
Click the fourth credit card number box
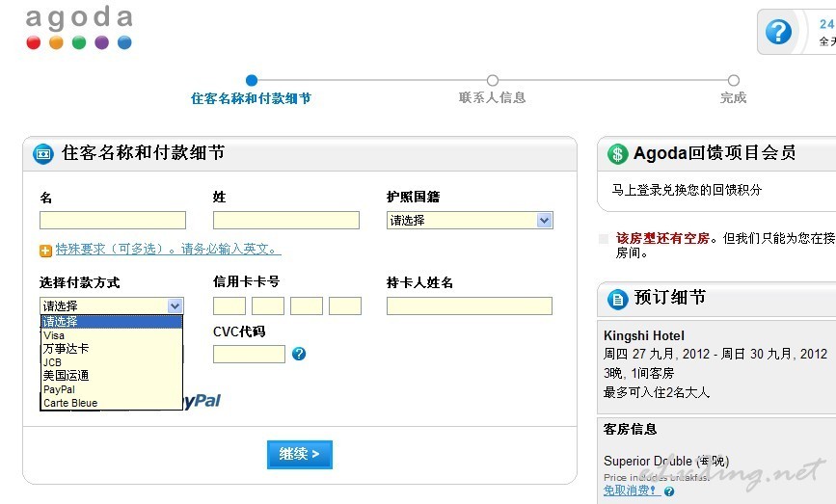(345, 305)
